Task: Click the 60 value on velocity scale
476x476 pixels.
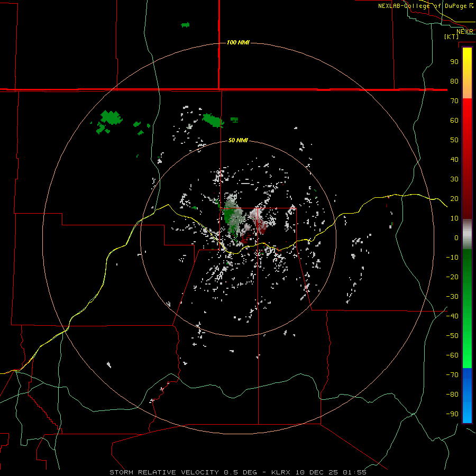Action: (x=454, y=120)
